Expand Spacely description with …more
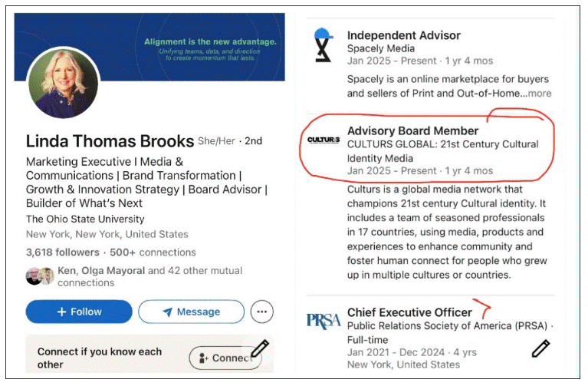 pos(539,94)
